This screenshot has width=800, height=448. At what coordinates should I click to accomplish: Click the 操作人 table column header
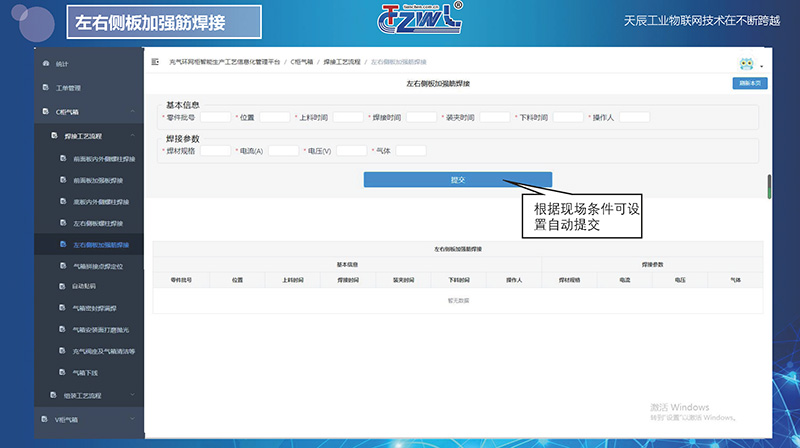point(514,280)
